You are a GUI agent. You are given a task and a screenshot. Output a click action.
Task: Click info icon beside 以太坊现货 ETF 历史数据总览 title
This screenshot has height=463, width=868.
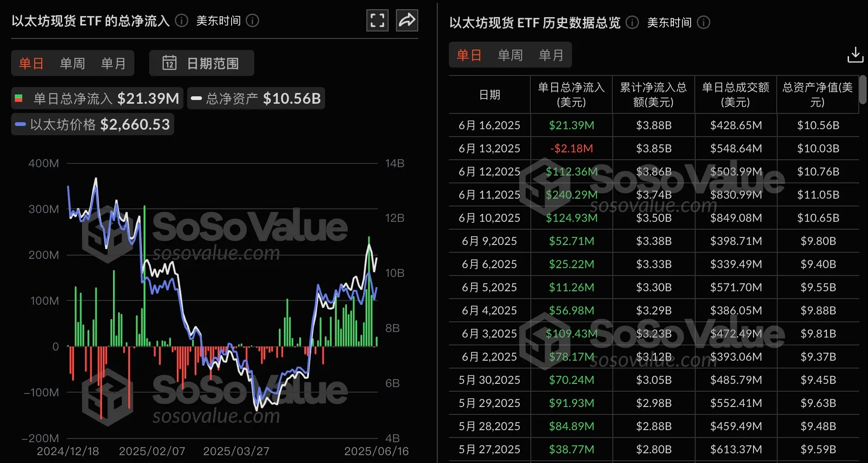coord(632,23)
